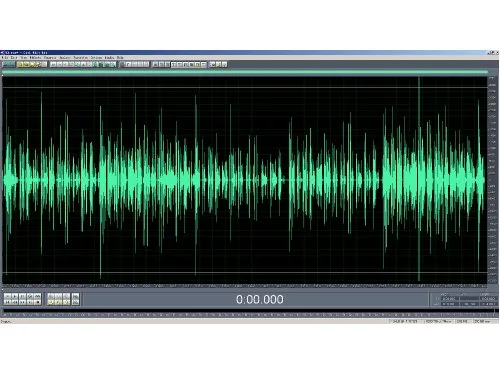The width and height of the screenshot is (500, 375).
Task: Click the red Record button
Action: coord(37,302)
